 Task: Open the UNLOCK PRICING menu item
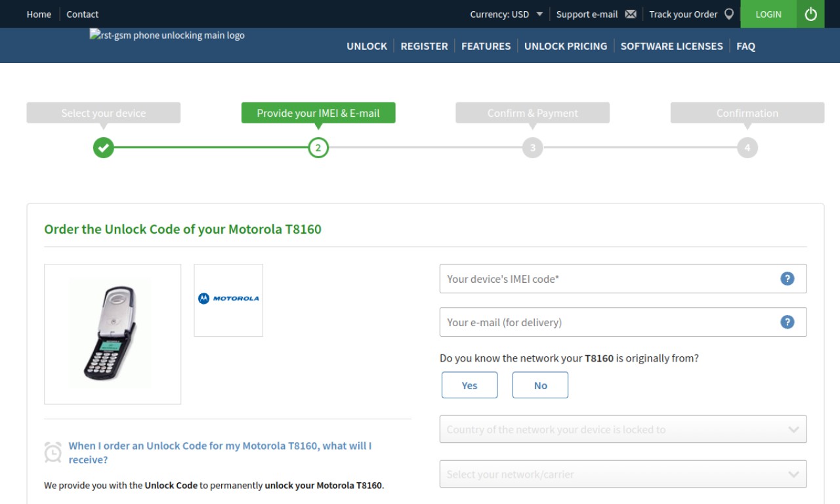(x=566, y=46)
